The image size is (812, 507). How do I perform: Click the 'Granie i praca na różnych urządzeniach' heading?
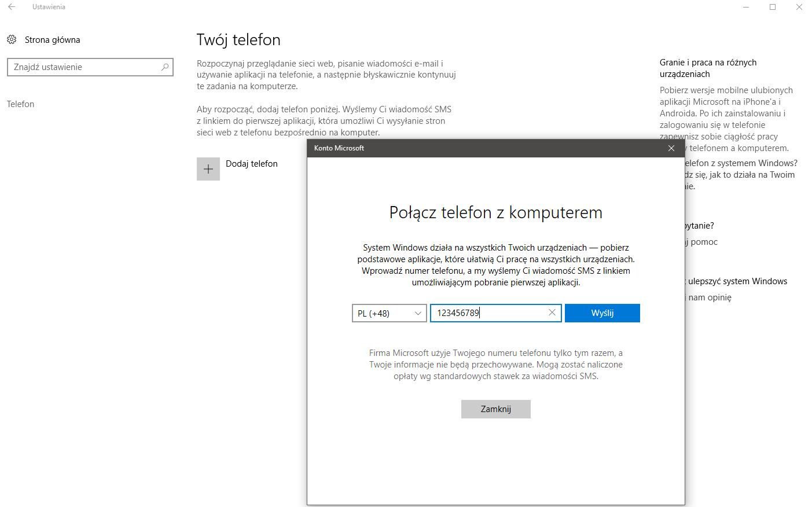coord(708,68)
